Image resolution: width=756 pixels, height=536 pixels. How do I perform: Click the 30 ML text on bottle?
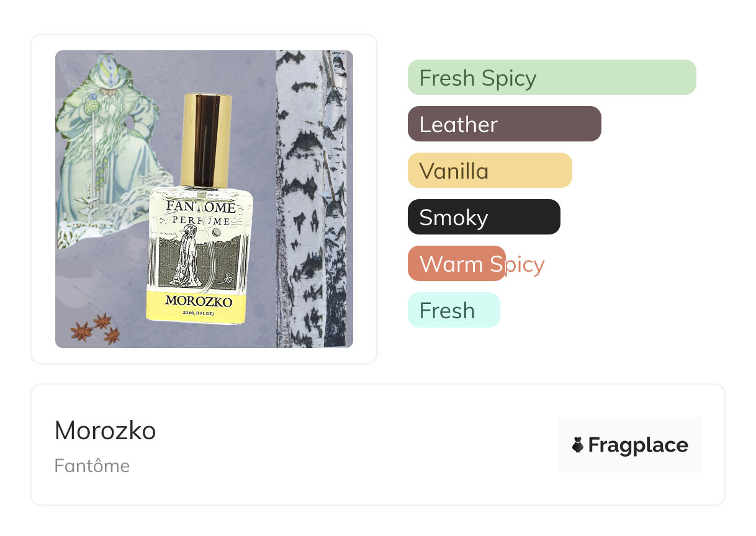[x=199, y=315]
